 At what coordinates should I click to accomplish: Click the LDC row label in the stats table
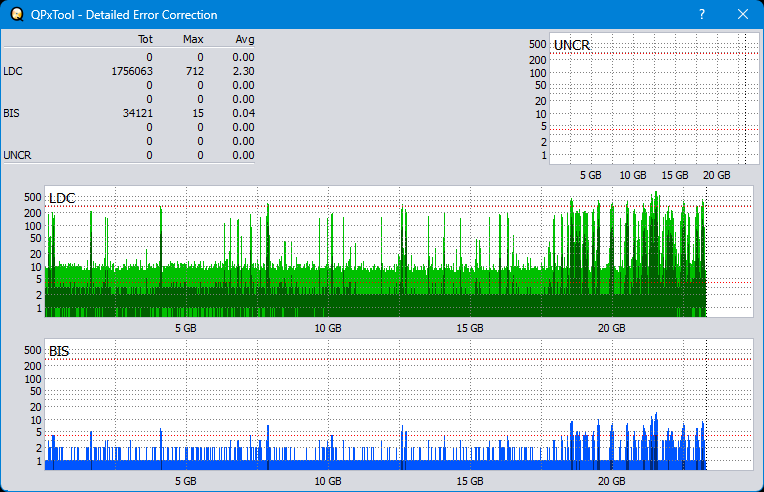click(13, 71)
